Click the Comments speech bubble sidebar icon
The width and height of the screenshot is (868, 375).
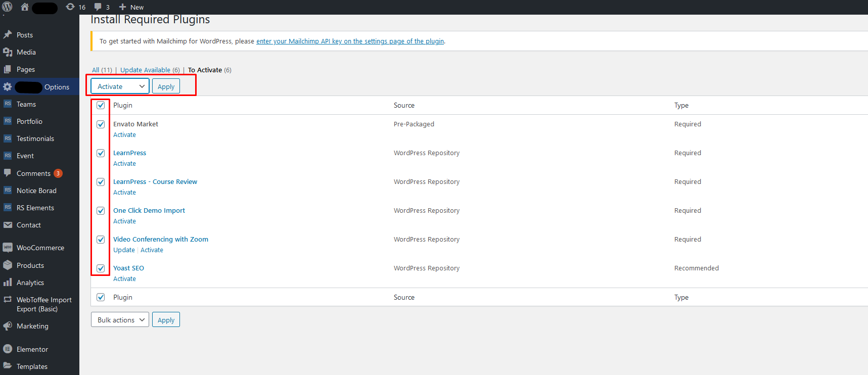tap(8, 173)
